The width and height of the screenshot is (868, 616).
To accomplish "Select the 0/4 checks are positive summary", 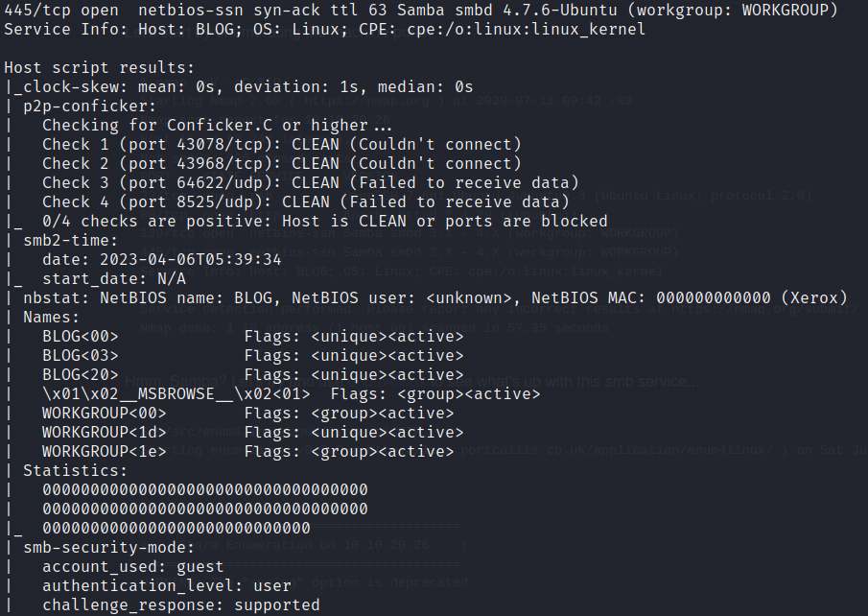I will pyautogui.click(x=325, y=221).
